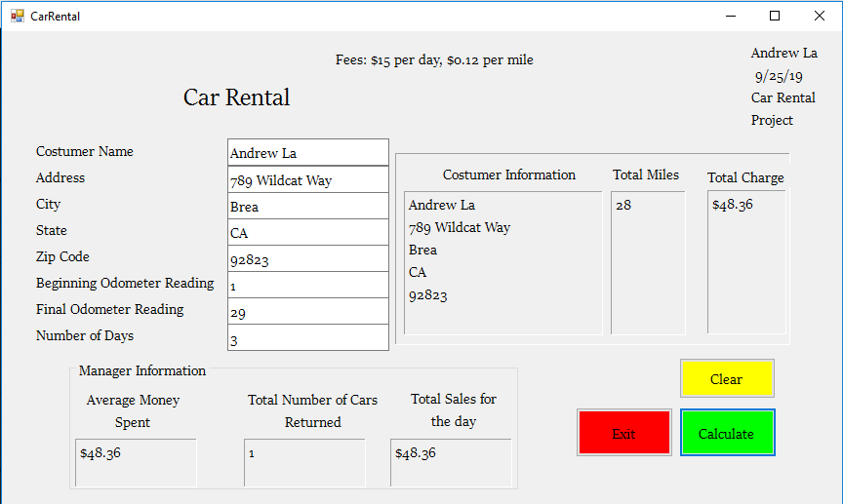This screenshot has width=843, height=504.
Task: Focus the Final Odometer Reading field
Action: tap(307, 312)
